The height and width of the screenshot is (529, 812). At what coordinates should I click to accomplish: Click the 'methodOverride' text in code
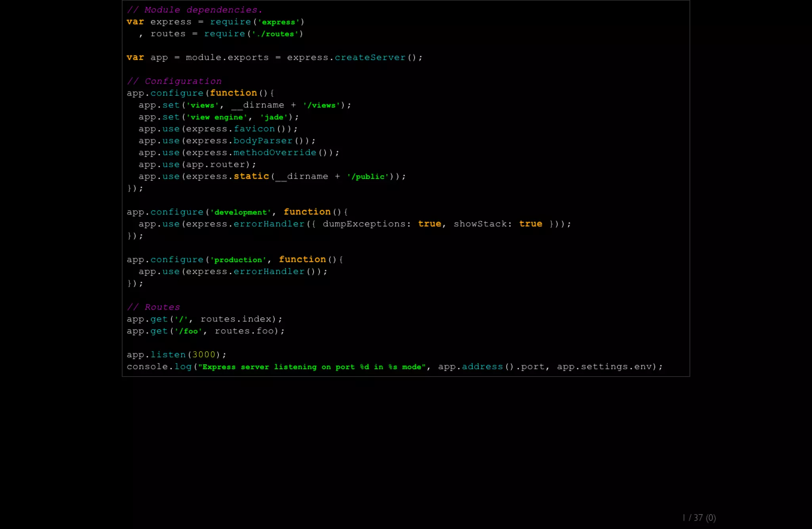pos(275,153)
